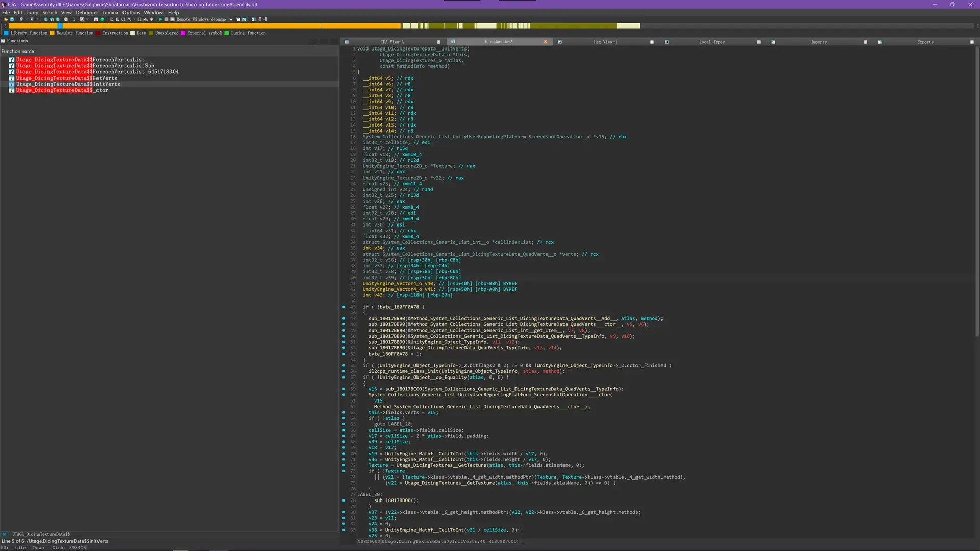The width and height of the screenshot is (980, 551).
Task: Open the Search menu
Action: 50,13
